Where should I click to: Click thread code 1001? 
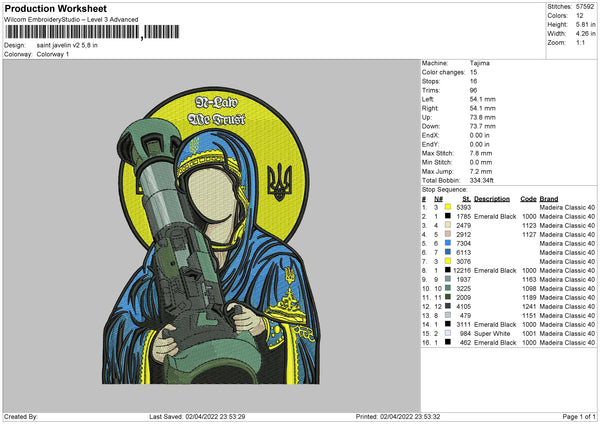pyautogui.click(x=529, y=334)
